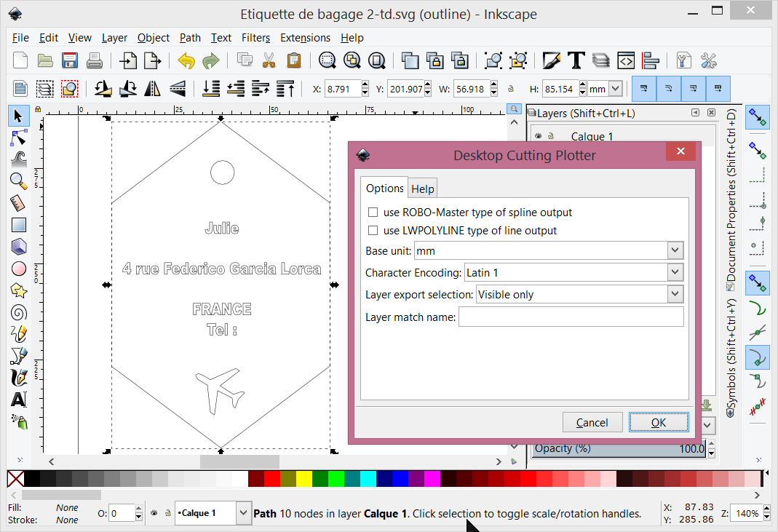This screenshot has width=778, height=532.
Task: Cancel the Desktop Cutting Plotter dialog
Action: coord(592,422)
